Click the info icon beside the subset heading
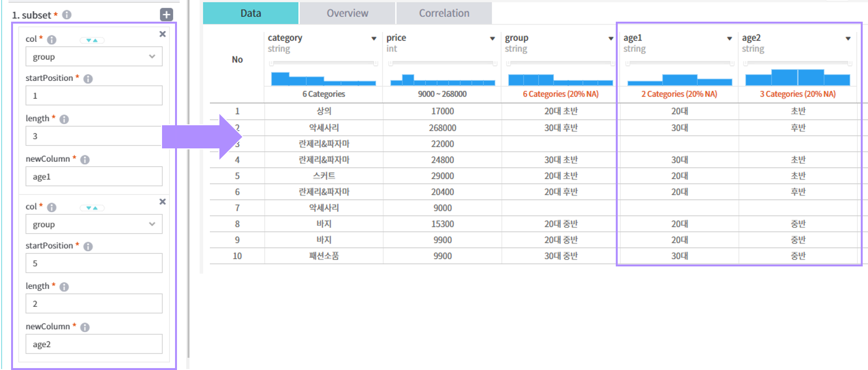 pos(67,15)
